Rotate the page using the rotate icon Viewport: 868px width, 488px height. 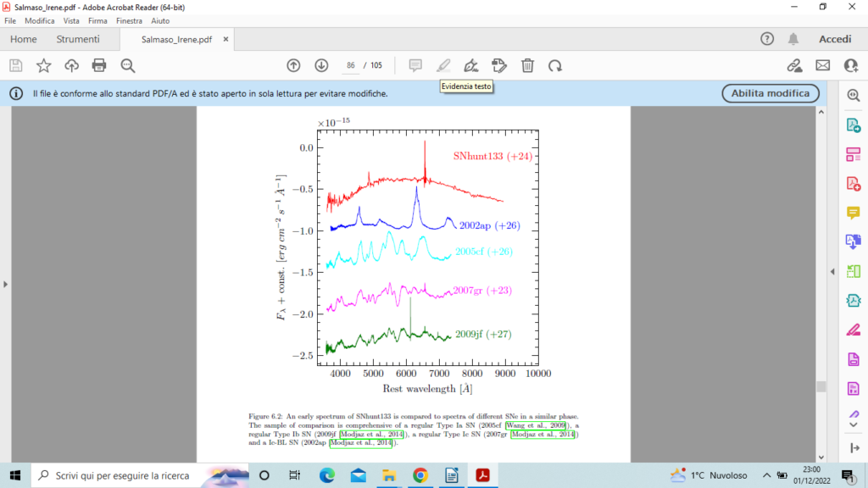(555, 65)
